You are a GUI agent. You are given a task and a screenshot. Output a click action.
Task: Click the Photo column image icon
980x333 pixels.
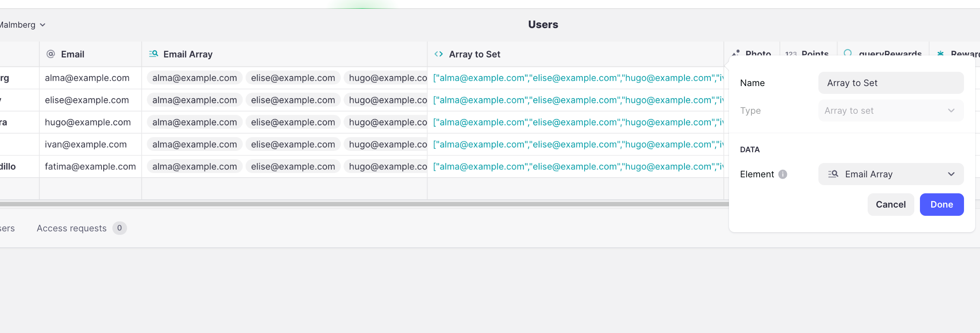tap(736, 53)
